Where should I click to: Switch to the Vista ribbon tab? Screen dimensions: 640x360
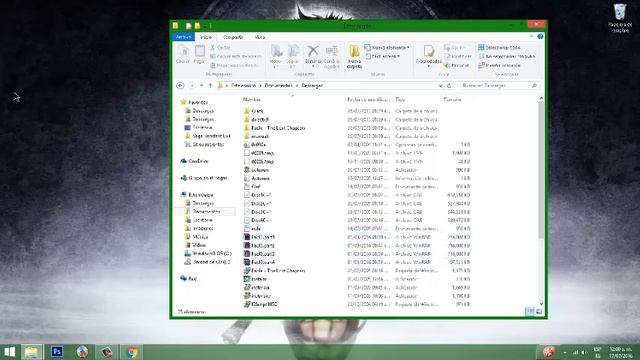click(x=260, y=37)
